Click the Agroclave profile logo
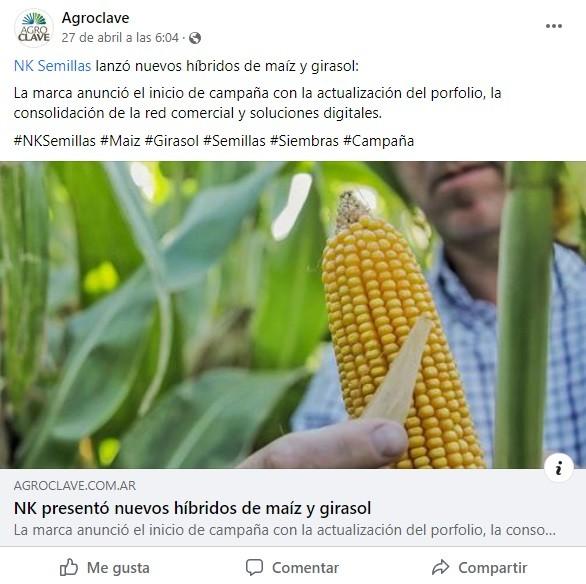Viewport: 586px width, 584px height. tap(34, 28)
